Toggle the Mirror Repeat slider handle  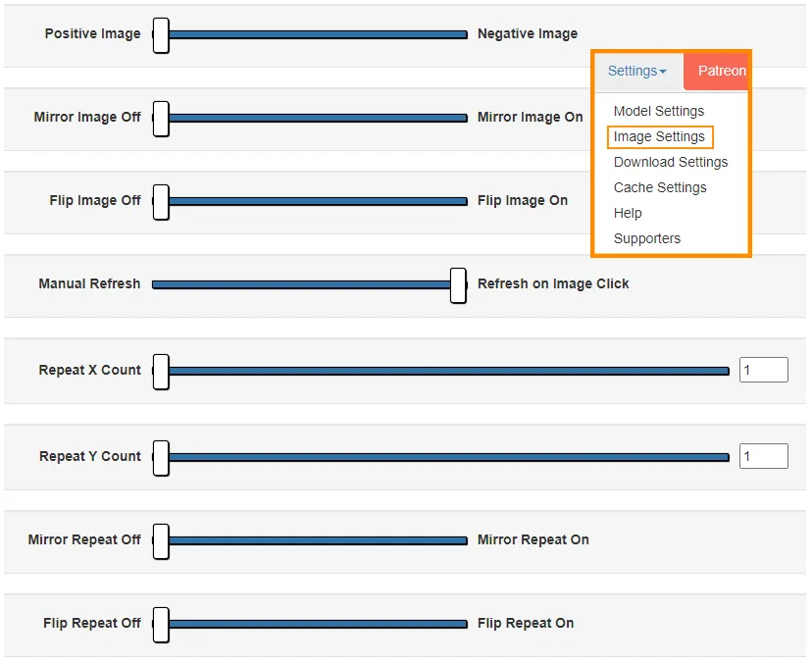click(x=161, y=540)
